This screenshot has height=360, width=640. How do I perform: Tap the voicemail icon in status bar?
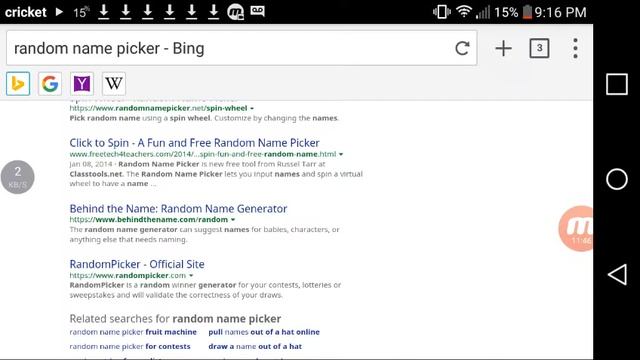(257, 11)
